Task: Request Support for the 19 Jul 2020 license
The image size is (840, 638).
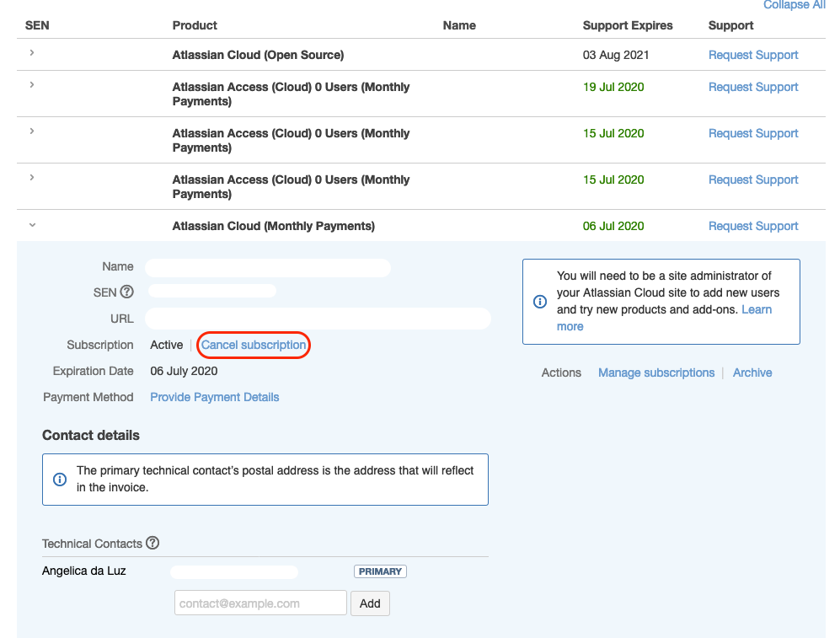Action: 753,88
